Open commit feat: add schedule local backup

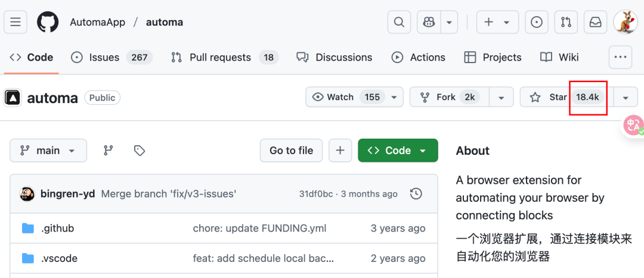pos(264,258)
